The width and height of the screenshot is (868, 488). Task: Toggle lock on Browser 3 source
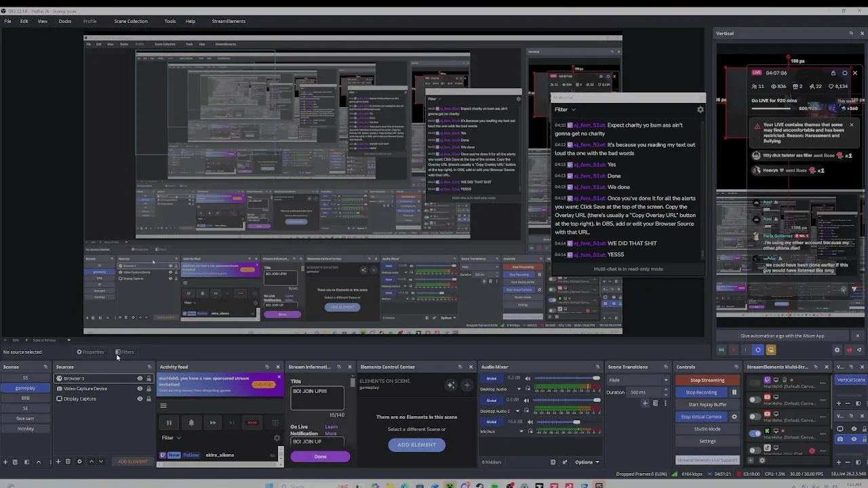click(149, 378)
